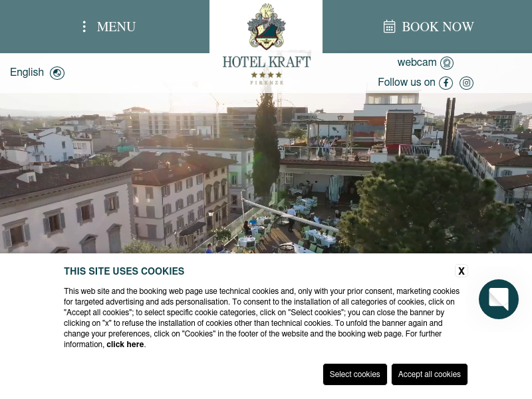The width and height of the screenshot is (532, 399).
Task: Open the Instagram profile icon
Action: pos(467,82)
